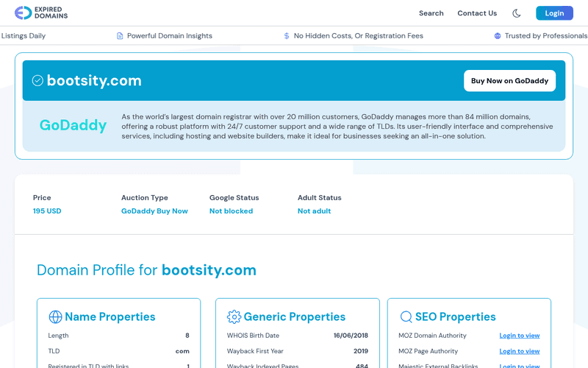Click the document icon beside Powerful Domain Insights
This screenshot has width=588, height=368.
[x=120, y=35]
